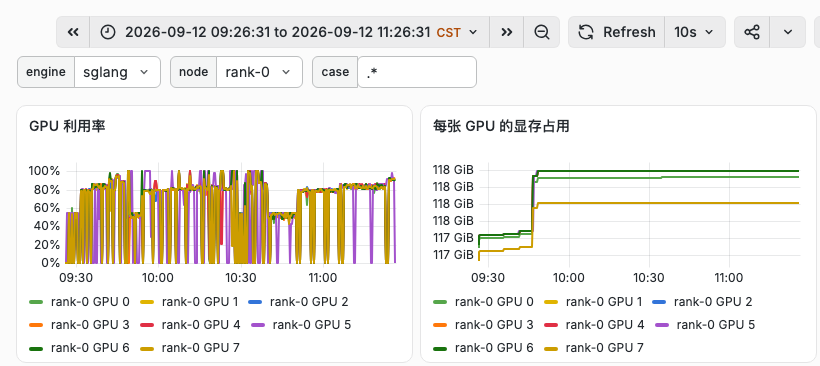Screen dimensions: 820x366
Task: Open the node rank-0 dropdown
Action: click(259, 72)
